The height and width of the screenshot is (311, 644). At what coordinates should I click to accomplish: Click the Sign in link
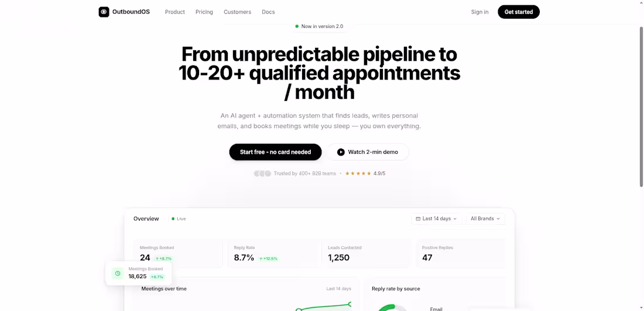click(479, 12)
